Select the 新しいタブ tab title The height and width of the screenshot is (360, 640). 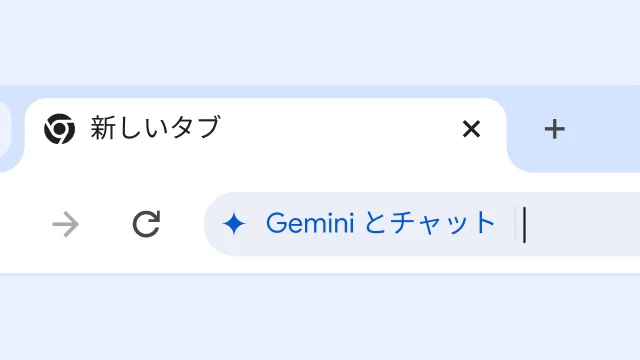click(x=156, y=128)
